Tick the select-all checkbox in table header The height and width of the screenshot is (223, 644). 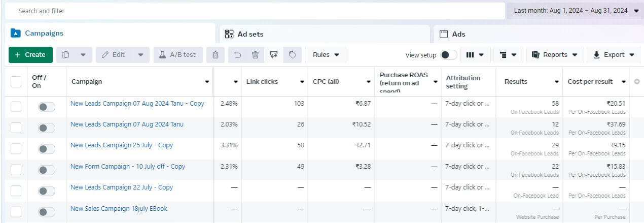pyautogui.click(x=16, y=82)
